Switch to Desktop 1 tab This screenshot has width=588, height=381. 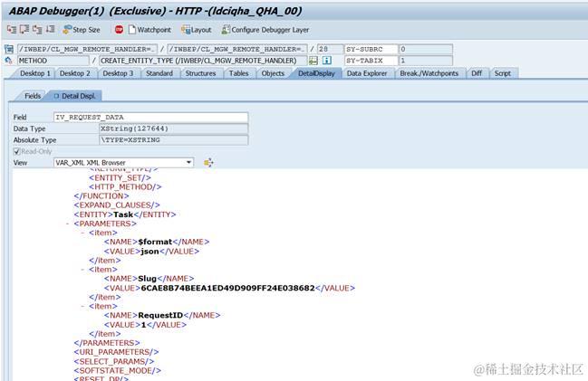34,73
